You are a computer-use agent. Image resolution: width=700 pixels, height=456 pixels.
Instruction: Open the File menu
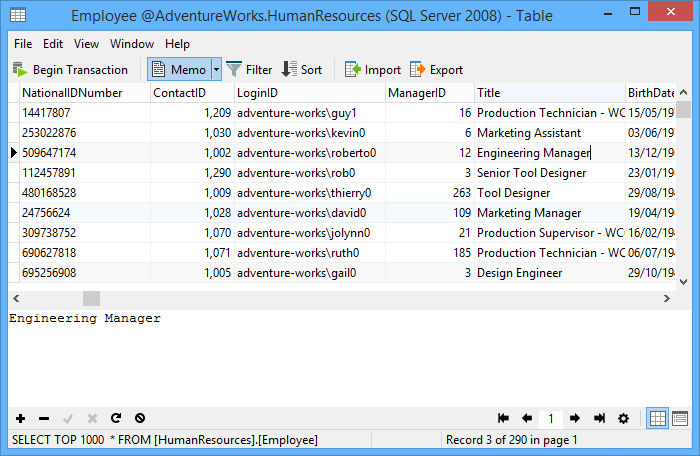[23, 44]
